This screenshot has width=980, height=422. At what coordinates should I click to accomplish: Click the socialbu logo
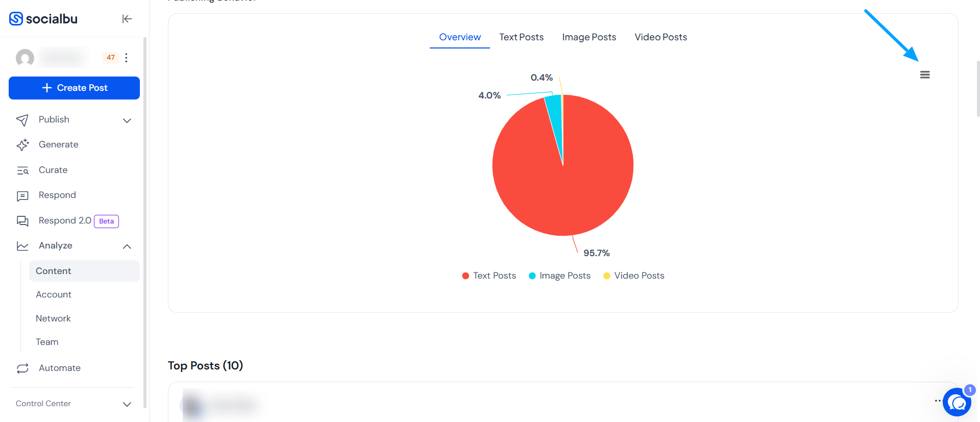pos(43,19)
